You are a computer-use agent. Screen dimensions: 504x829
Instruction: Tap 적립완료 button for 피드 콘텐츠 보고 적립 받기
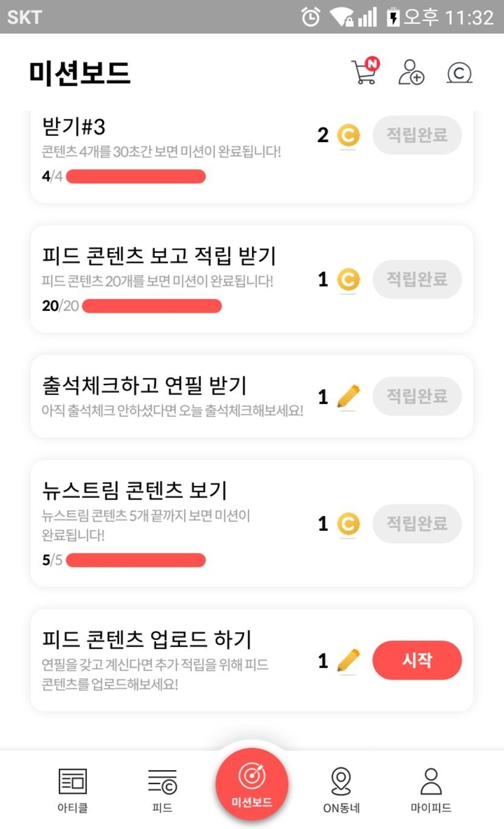click(417, 279)
